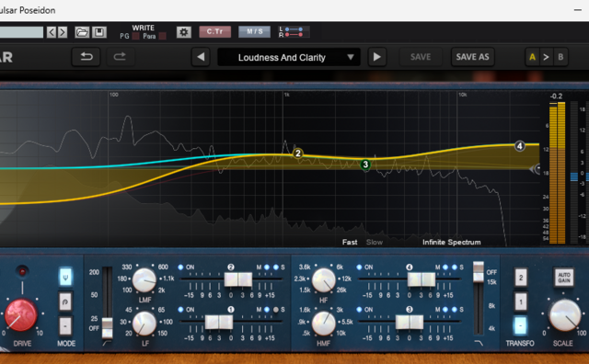The width and height of the screenshot is (589, 364).
Task: Go to previous host preset arrow
Action: click(52, 32)
